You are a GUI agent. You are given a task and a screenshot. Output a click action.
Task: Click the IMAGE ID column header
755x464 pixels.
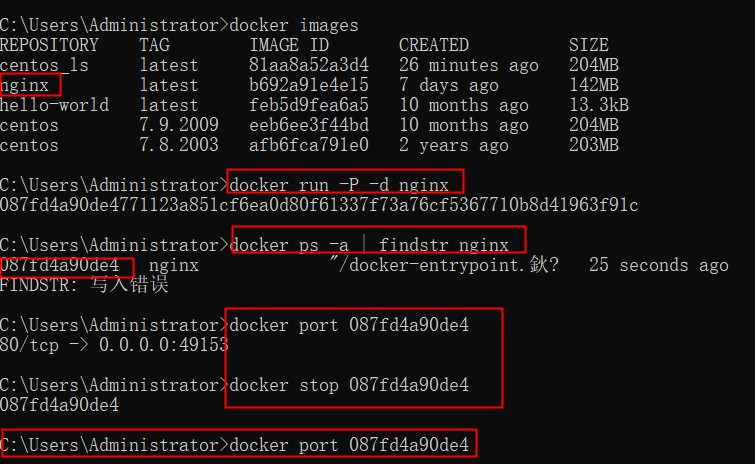[289, 45]
